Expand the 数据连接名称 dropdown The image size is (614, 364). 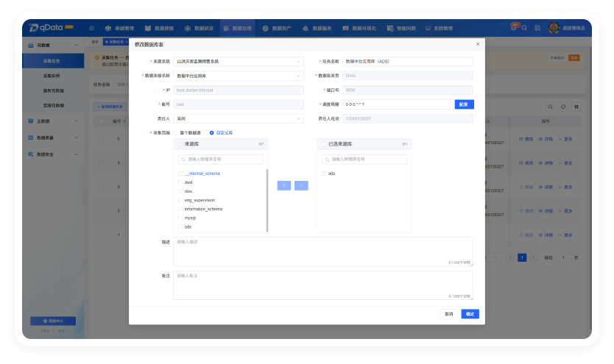(238, 76)
